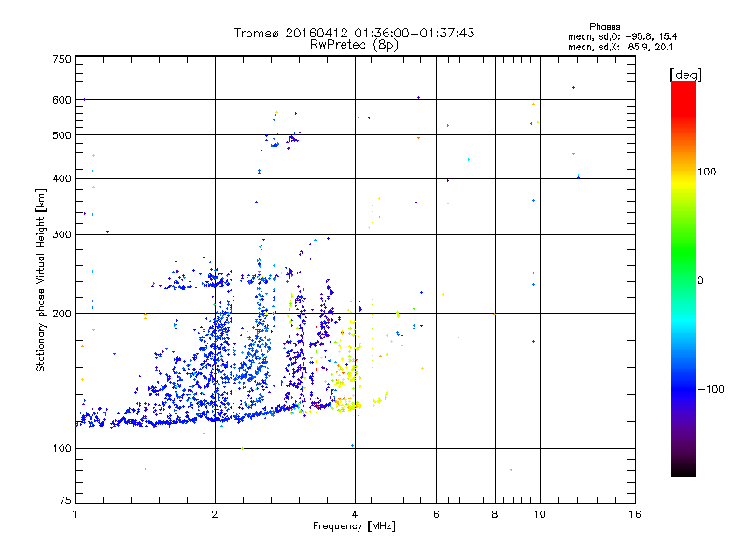
Task: Click the '100' colorbar tick label
Action: (x=707, y=172)
